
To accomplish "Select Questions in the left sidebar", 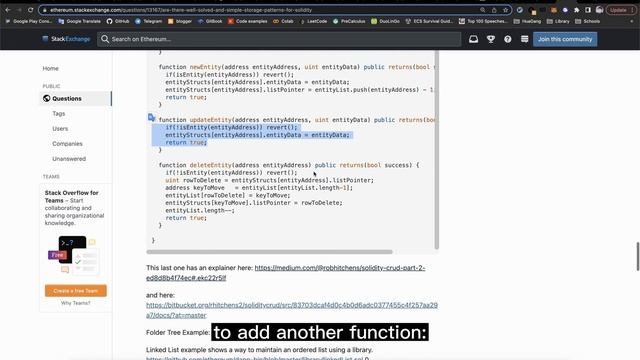I will 75,98.
